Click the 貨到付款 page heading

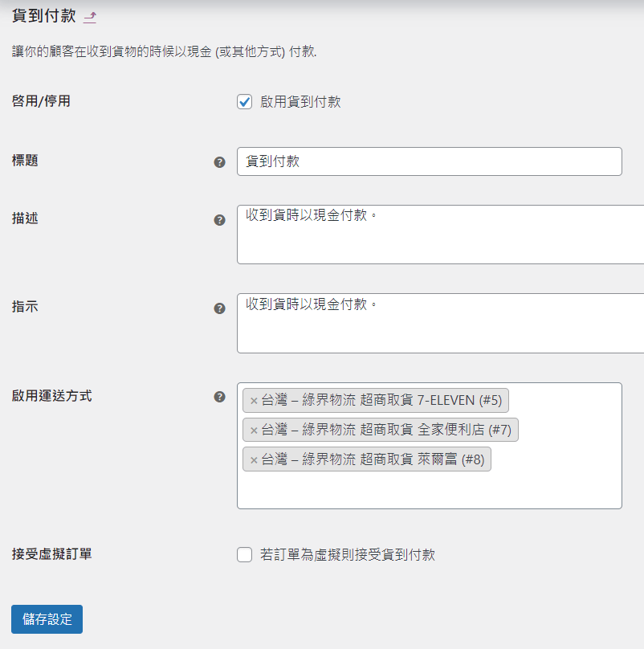pyautogui.click(x=44, y=16)
